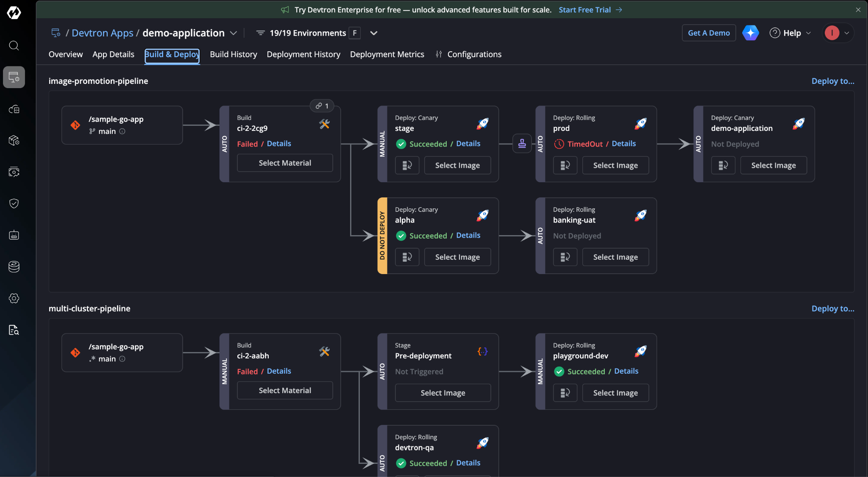Click Select Material on ci-2-aabh build
The image size is (868, 477).
[x=285, y=391]
